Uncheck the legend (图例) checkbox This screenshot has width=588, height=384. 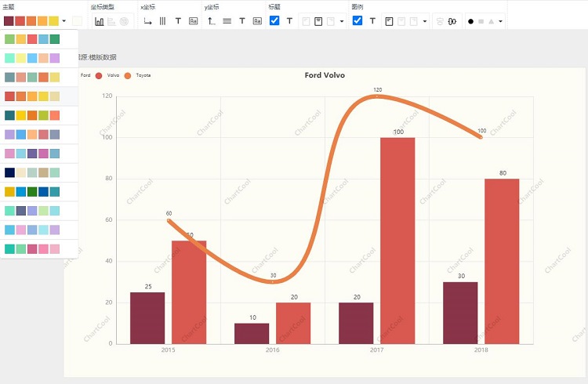click(x=358, y=21)
